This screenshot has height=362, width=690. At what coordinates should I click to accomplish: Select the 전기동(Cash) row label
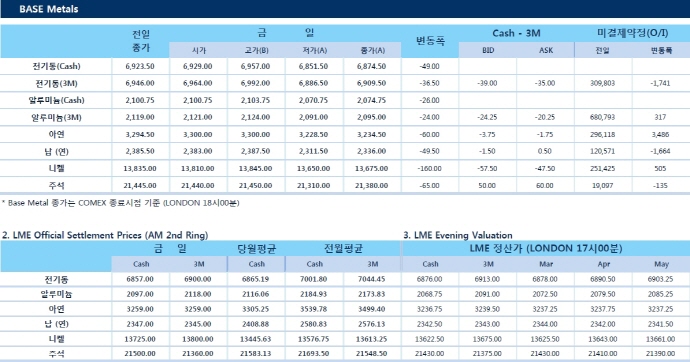(56, 66)
